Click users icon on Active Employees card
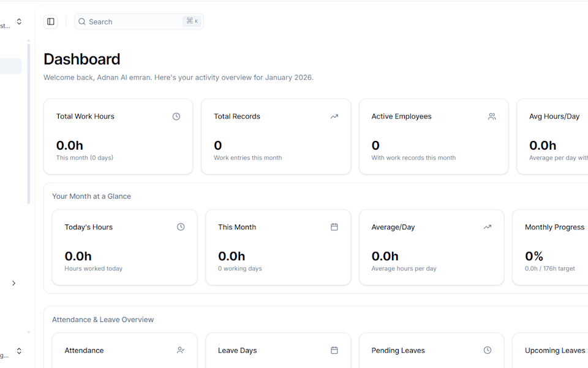 (x=492, y=117)
